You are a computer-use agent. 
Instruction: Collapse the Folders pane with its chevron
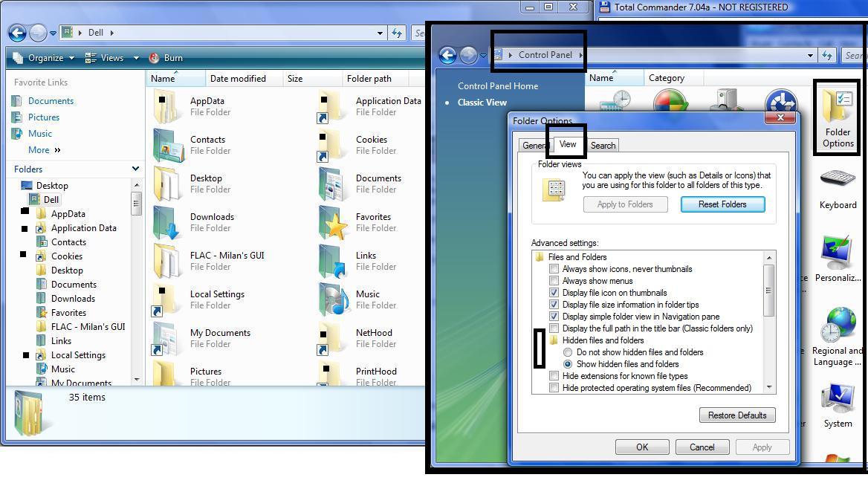(x=135, y=169)
